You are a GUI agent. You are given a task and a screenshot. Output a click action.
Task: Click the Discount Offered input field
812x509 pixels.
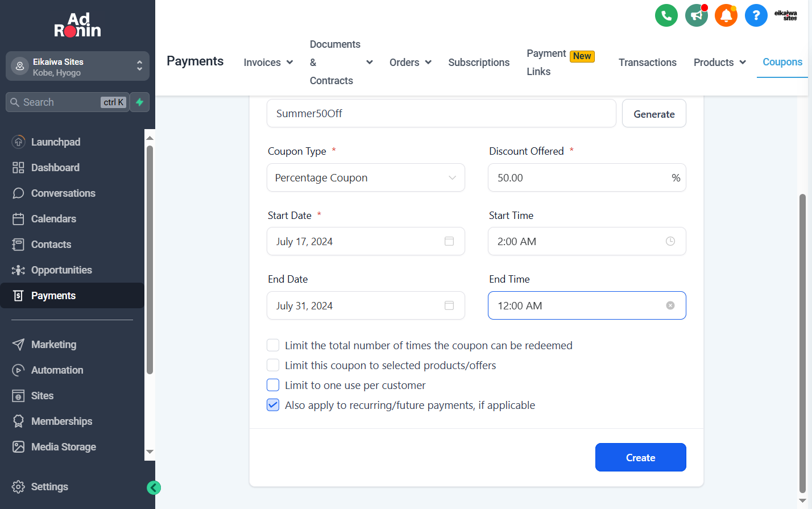pyautogui.click(x=587, y=177)
